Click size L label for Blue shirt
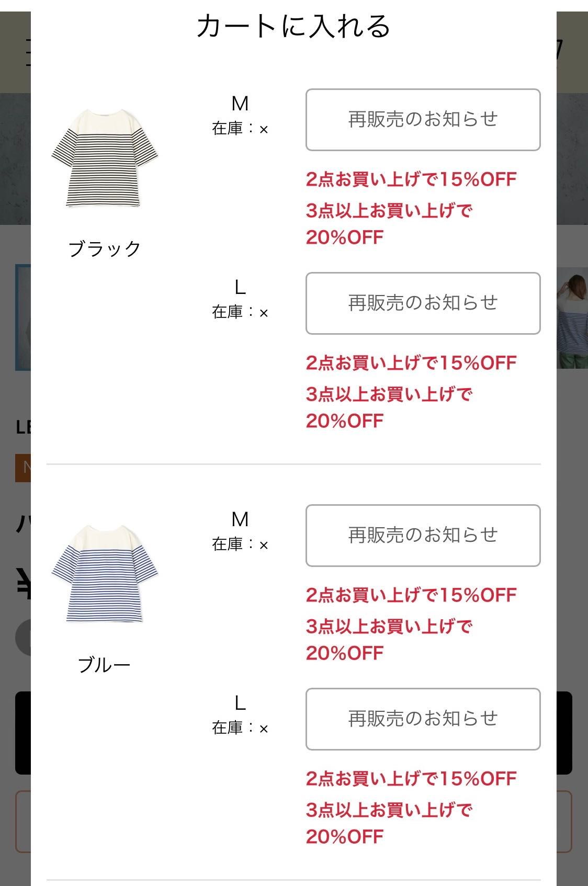588x886 pixels. [240, 703]
